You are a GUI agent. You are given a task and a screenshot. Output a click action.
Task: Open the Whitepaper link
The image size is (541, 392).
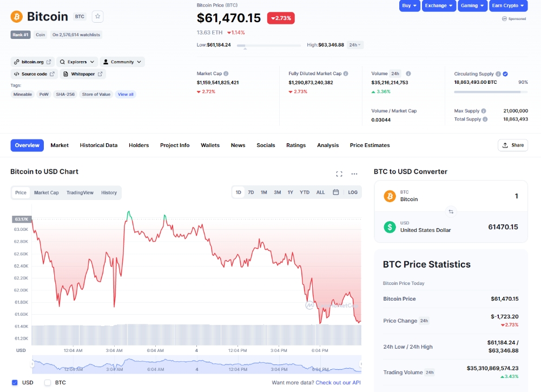83,74
